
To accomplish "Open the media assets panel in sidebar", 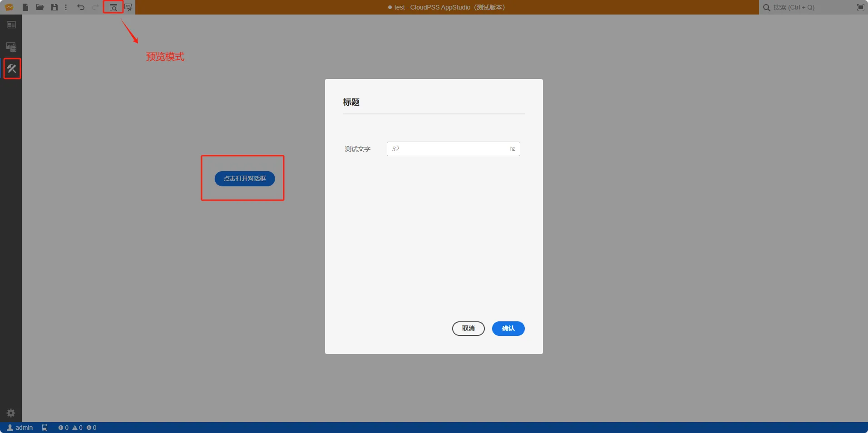I will 11,47.
